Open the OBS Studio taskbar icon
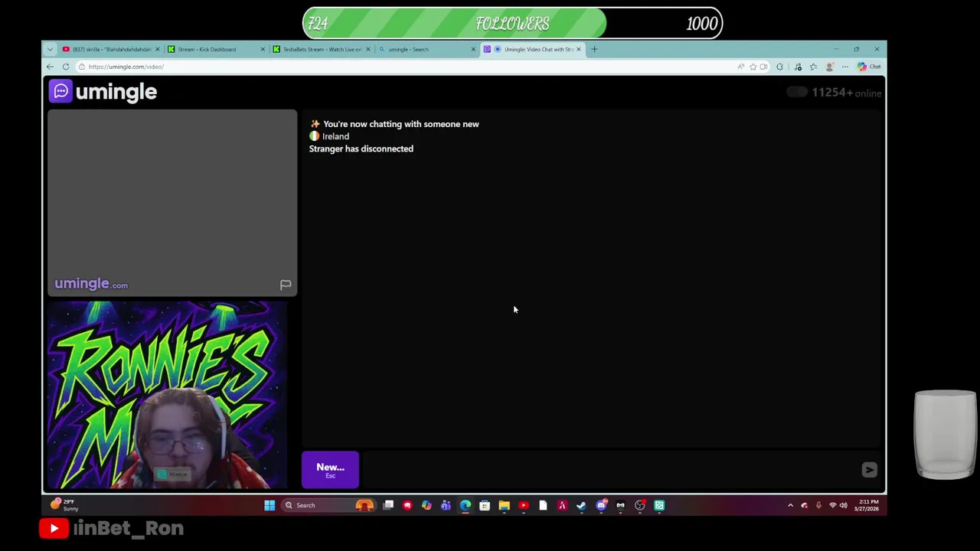The image size is (980, 551). (x=639, y=505)
